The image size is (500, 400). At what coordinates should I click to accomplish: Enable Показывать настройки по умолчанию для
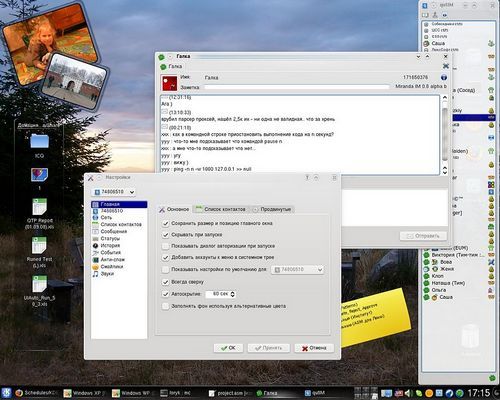(x=166, y=269)
